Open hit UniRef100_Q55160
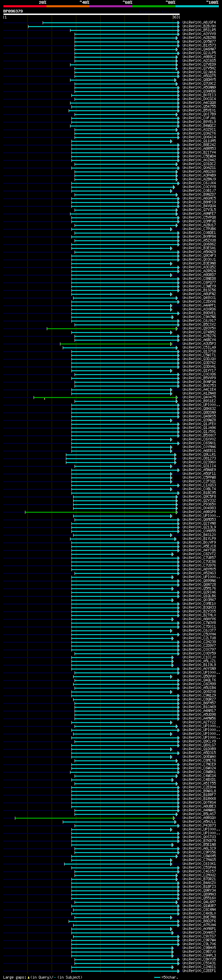The image size is (222, 980). pyautogui.click(x=199, y=898)
